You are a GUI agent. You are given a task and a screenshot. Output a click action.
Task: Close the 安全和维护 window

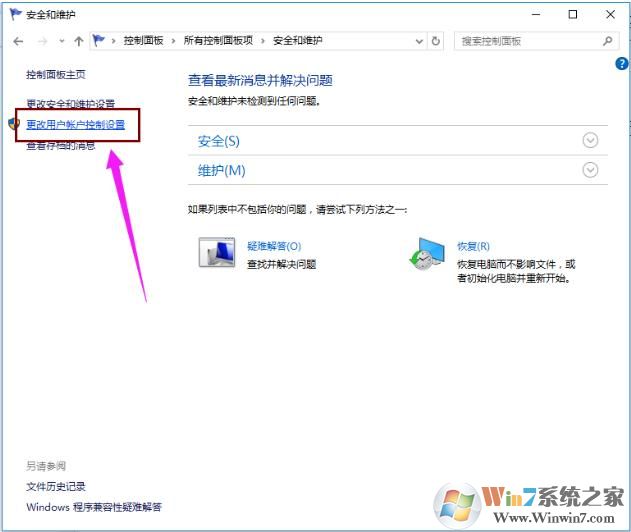(610, 14)
